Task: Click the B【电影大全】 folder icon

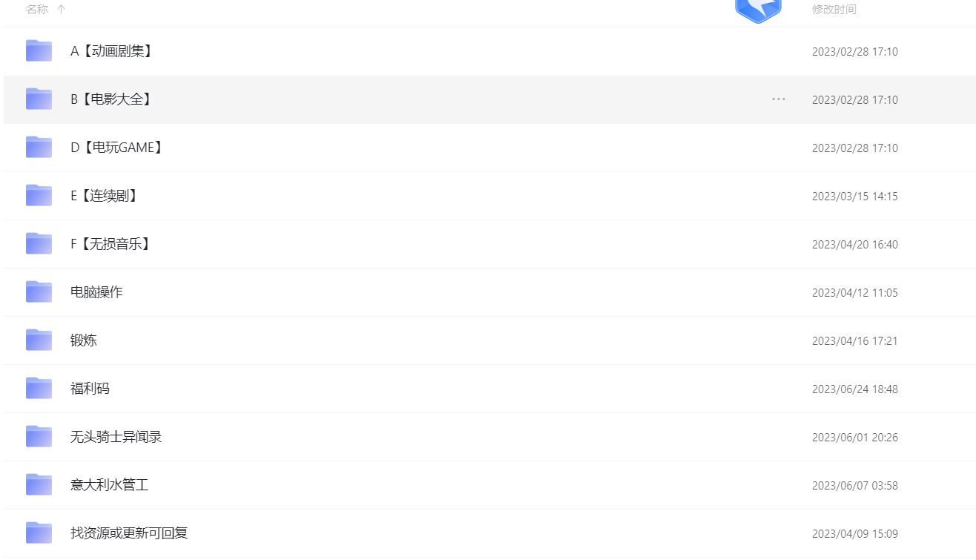Action: click(39, 99)
